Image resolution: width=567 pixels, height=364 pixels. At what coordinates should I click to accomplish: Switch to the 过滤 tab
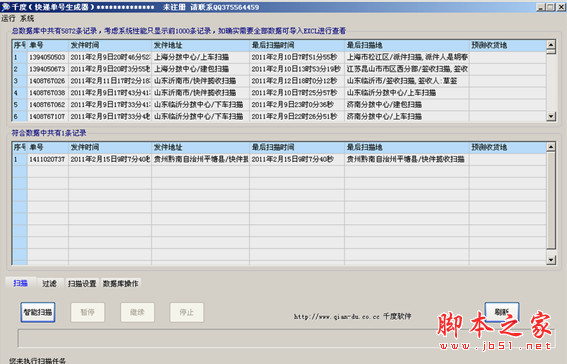pos(49,283)
